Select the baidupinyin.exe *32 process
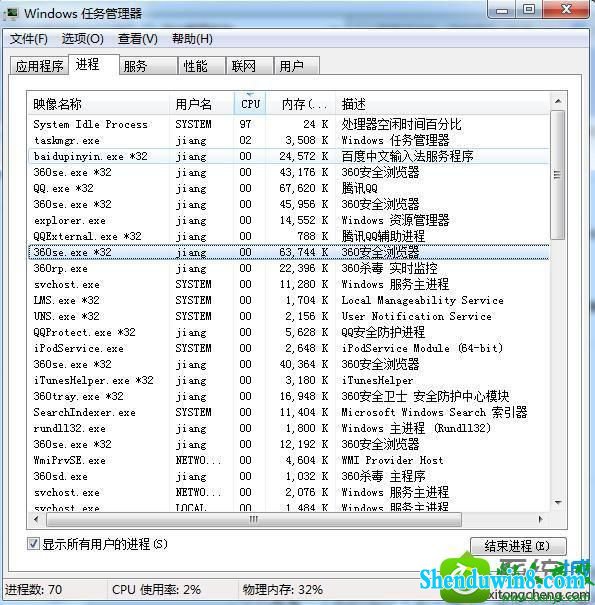This screenshot has width=595, height=605. click(288, 156)
